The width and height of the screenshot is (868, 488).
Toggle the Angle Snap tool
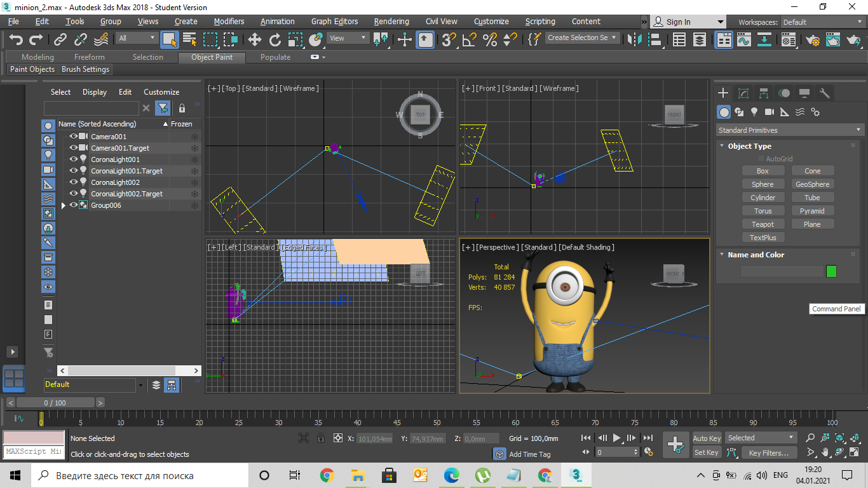469,39
